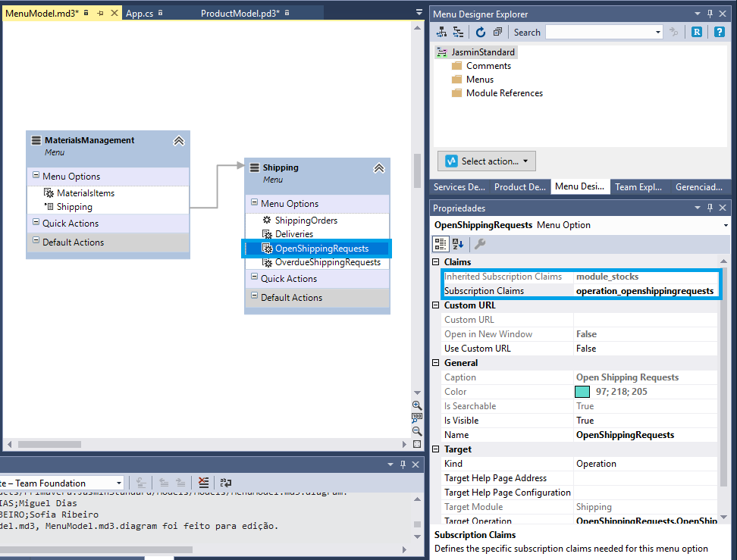Zoom in on the menu diagram
The image size is (737, 560).
coord(417,405)
